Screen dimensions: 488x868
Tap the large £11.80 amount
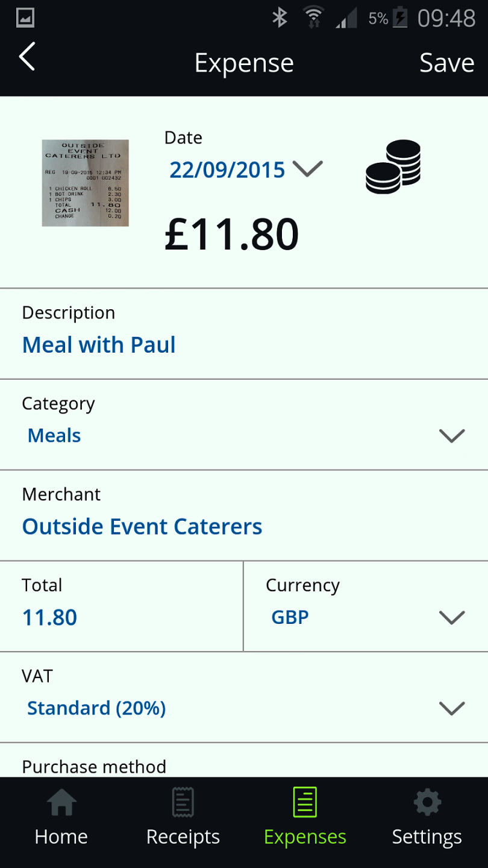pyautogui.click(x=232, y=234)
